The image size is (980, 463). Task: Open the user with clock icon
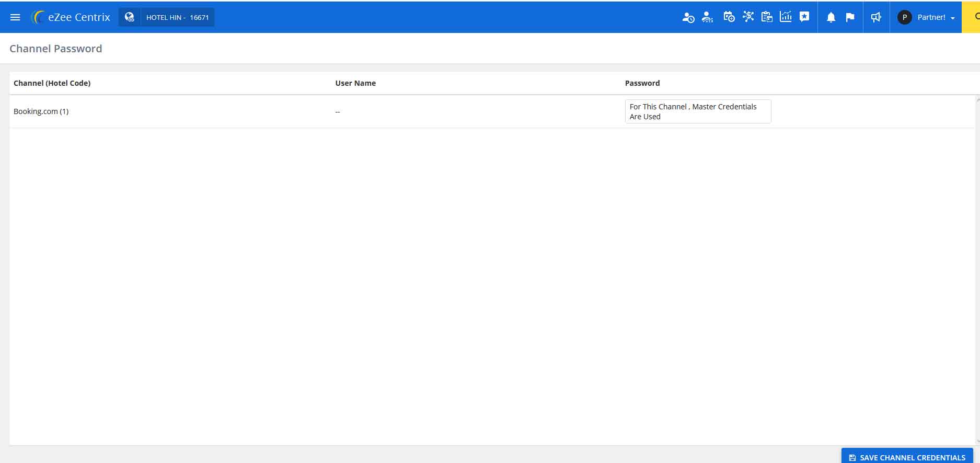688,17
